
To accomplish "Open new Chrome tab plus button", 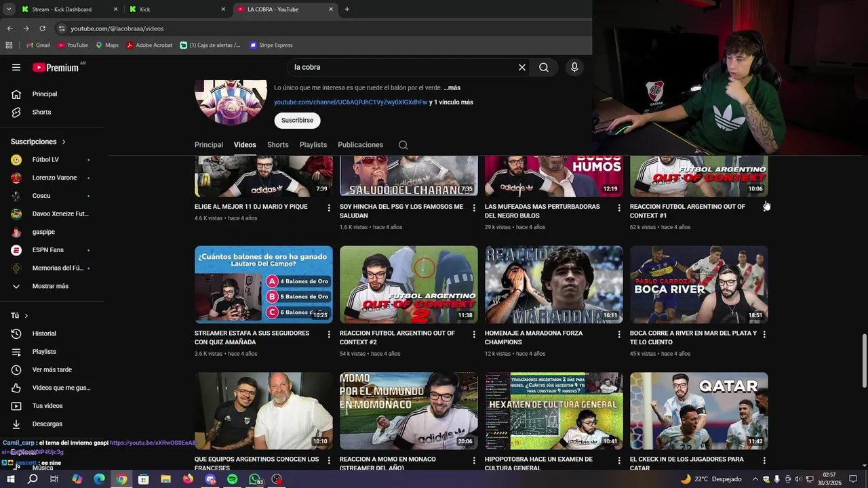I will click(347, 9).
